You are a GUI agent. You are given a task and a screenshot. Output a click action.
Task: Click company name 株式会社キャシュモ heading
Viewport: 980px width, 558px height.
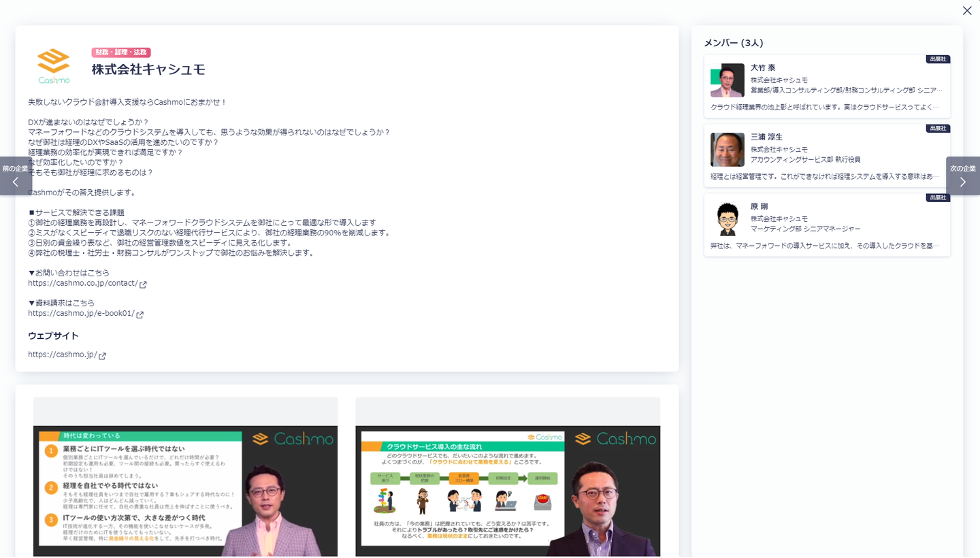point(148,69)
